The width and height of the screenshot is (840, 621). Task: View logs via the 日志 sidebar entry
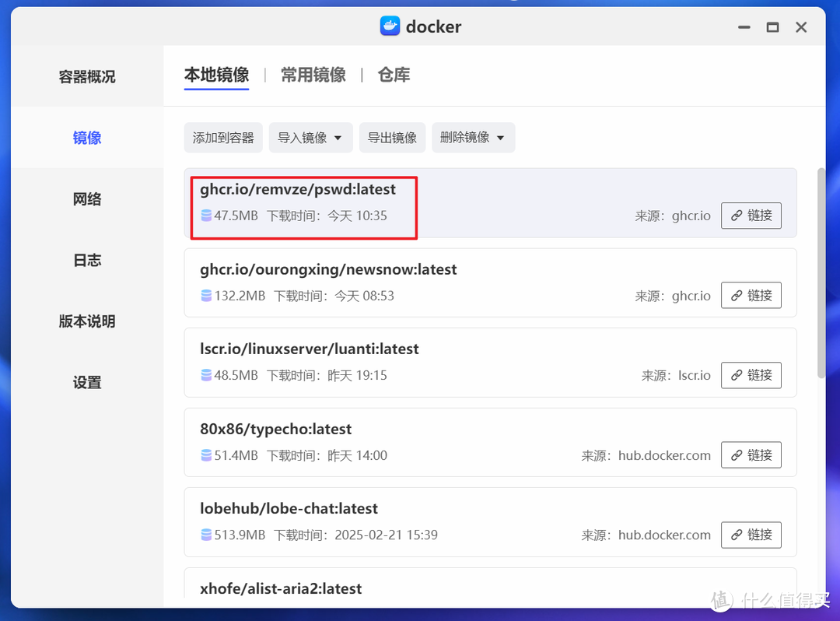coord(86,260)
